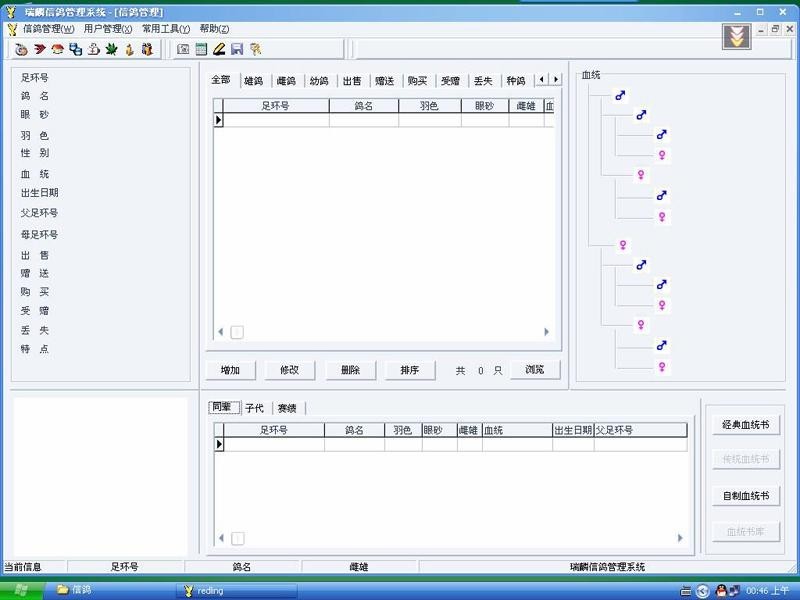
Task: Click the QQ penguin icon in system tray
Action: (719, 590)
